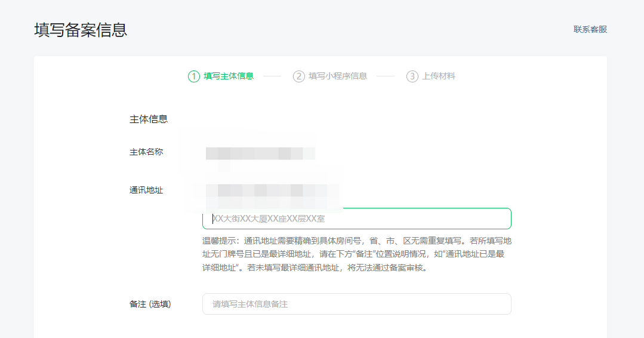644x338 pixels.
Task: Go to the 上传材料 step
Action: (x=439, y=76)
